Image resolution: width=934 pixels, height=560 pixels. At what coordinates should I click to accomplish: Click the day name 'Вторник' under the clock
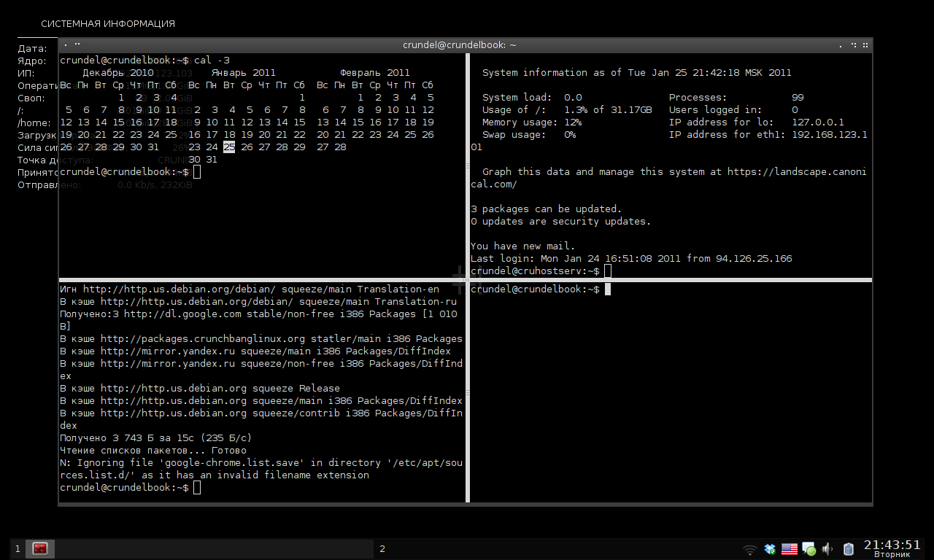pos(892,555)
